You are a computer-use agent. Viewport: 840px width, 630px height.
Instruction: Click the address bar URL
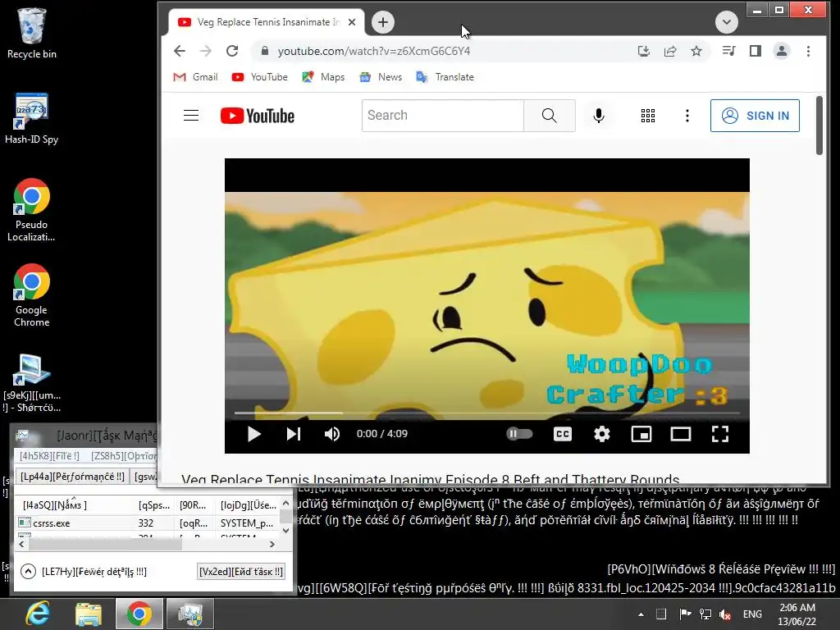tap(374, 51)
